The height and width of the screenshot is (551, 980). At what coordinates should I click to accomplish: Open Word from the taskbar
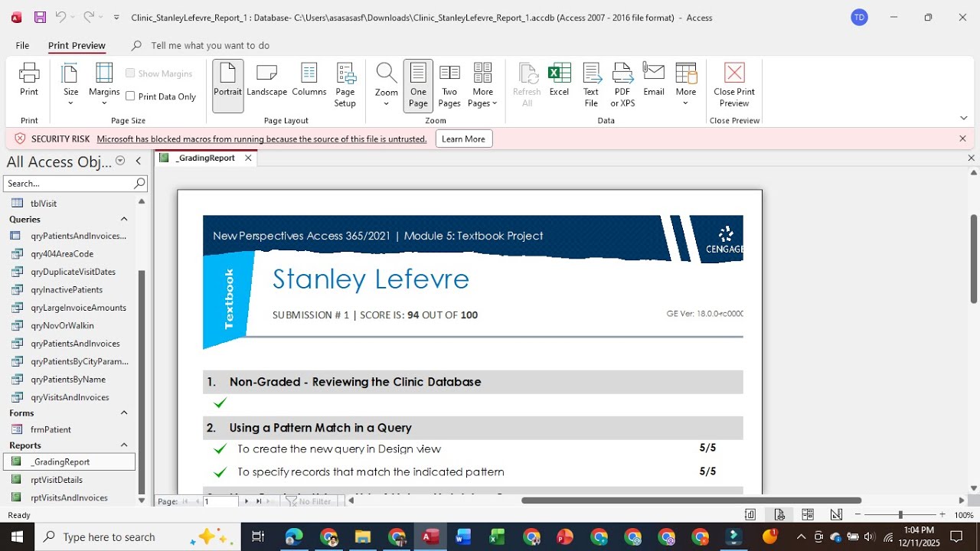click(463, 536)
